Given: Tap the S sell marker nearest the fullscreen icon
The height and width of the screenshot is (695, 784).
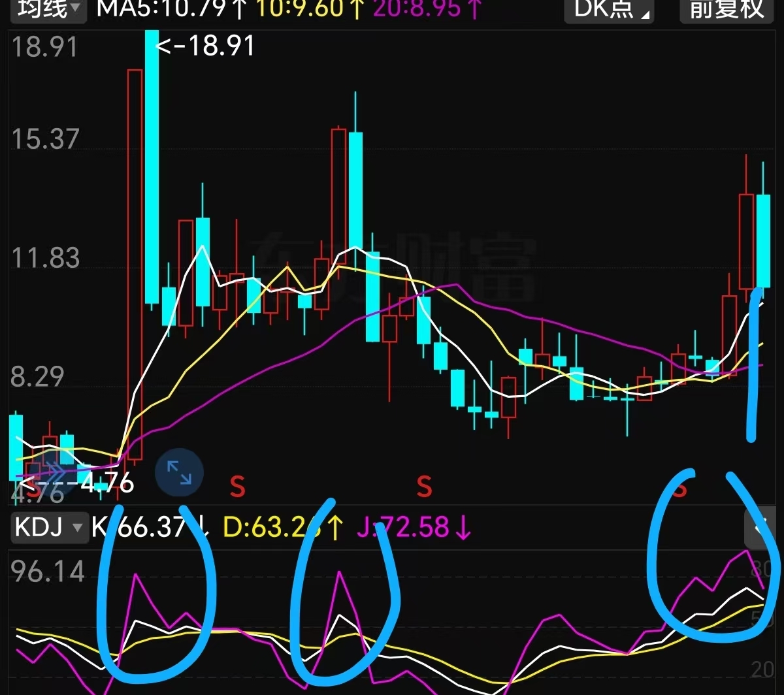Looking at the screenshot, I should pyautogui.click(x=238, y=487).
